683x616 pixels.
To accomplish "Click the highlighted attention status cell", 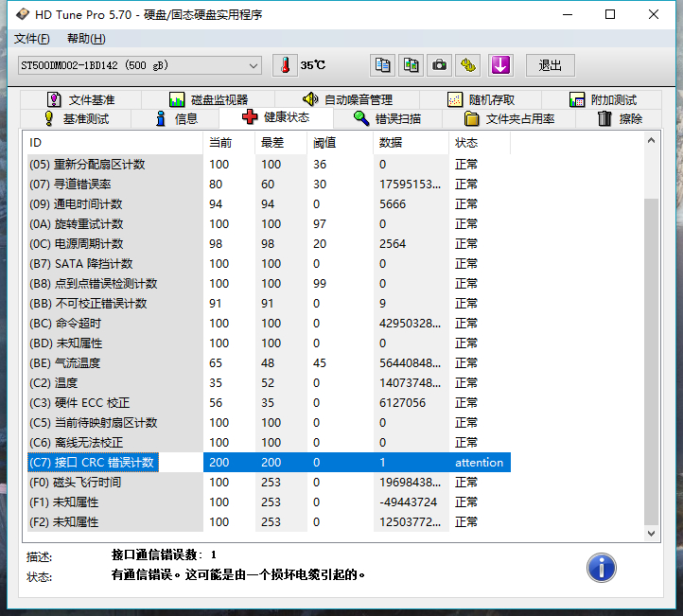I will [x=480, y=462].
